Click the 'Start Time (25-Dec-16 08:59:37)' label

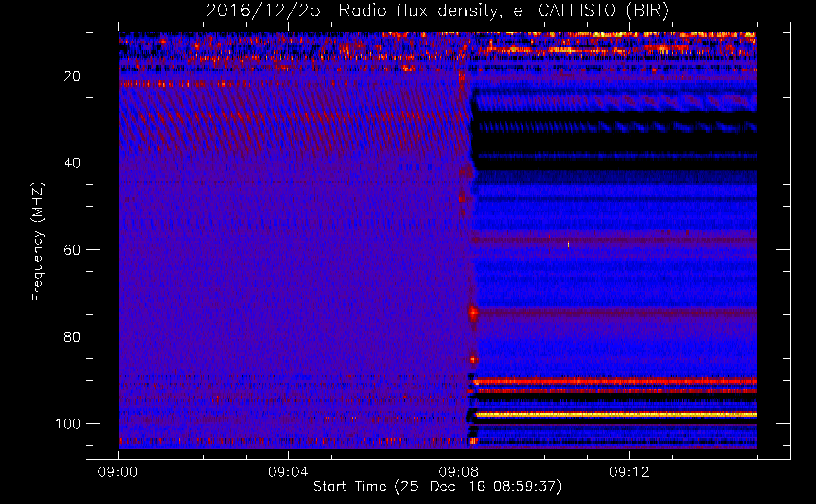pos(437,487)
